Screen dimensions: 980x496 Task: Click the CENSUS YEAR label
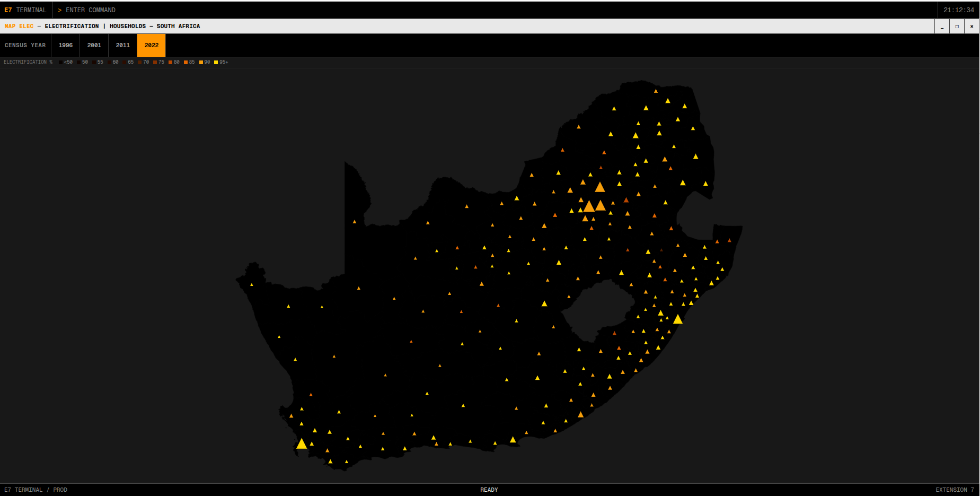point(25,45)
